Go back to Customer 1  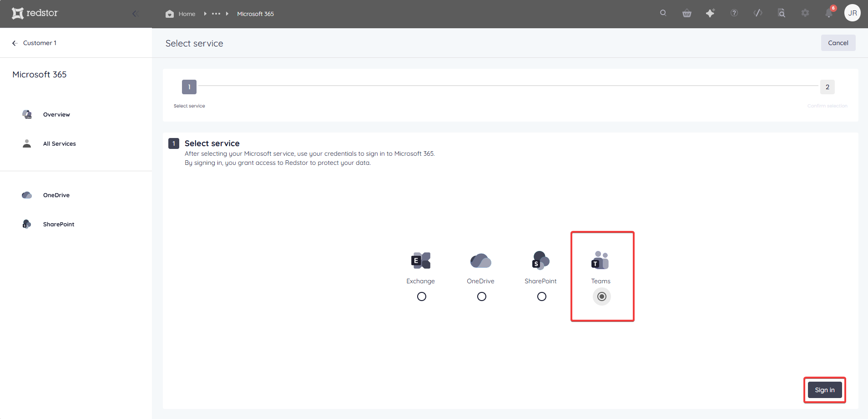[40, 43]
